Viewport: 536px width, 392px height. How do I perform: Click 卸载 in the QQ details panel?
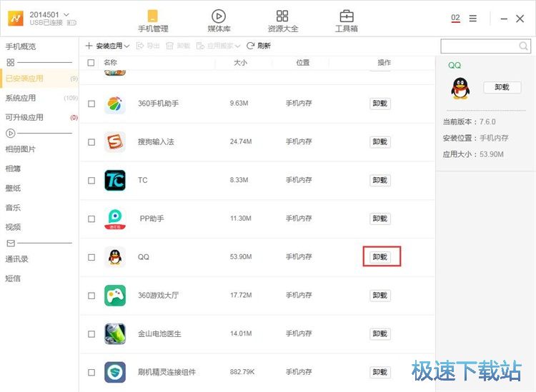click(x=502, y=87)
